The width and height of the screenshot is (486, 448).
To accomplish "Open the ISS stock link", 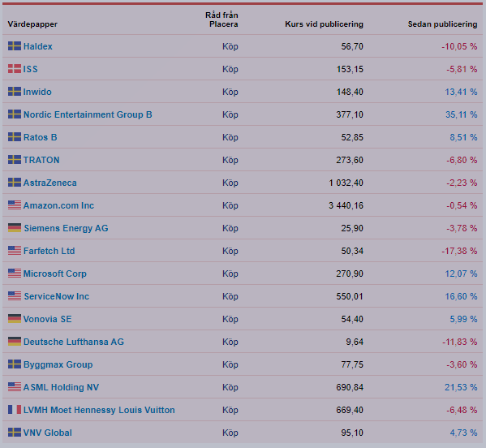I will (x=31, y=69).
